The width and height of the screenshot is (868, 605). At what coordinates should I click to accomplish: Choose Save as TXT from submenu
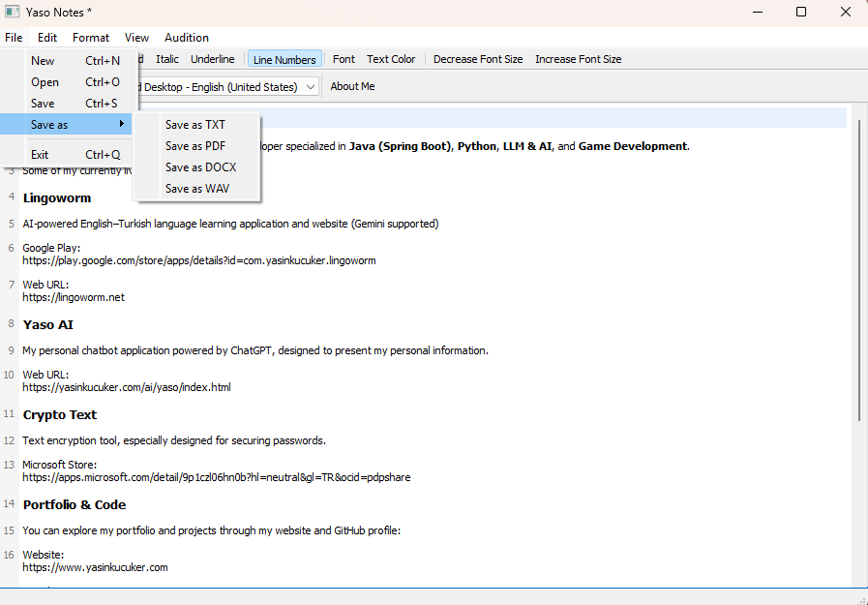(195, 125)
